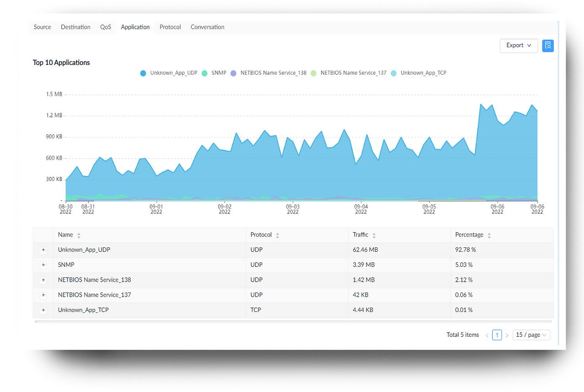The image size is (584, 392).
Task: Open the 15 / page size dropdown
Action: (531, 335)
